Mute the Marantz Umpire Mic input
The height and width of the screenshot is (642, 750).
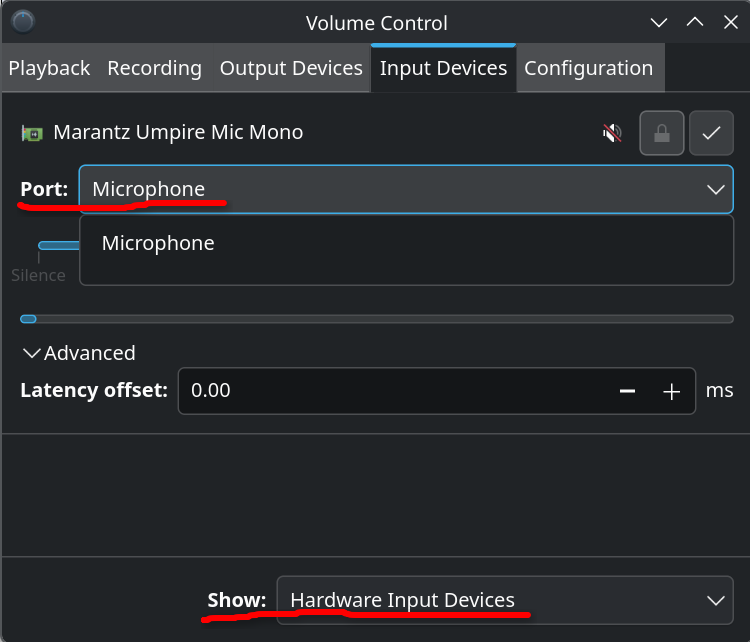612,133
